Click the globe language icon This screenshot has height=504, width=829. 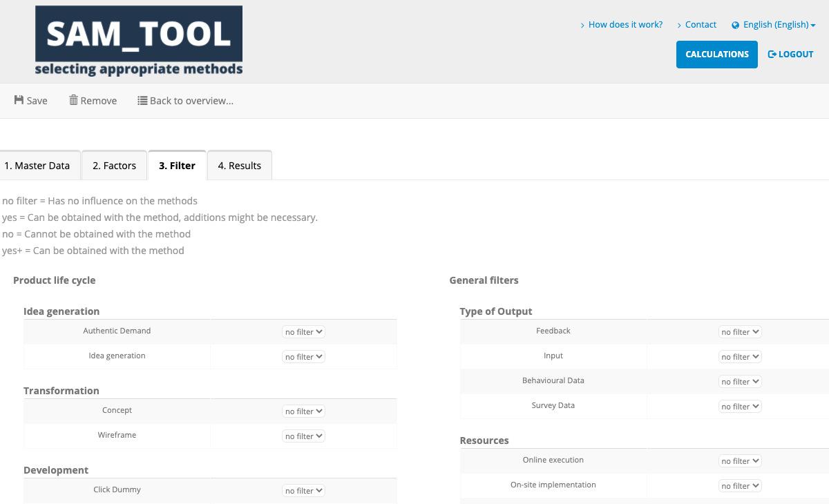pos(736,25)
